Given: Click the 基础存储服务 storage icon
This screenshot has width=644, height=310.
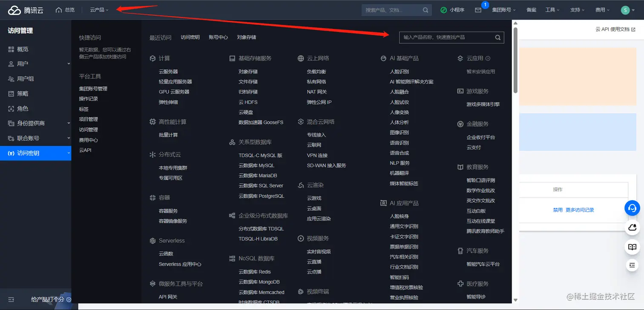Looking at the screenshot, I should coord(232,58).
